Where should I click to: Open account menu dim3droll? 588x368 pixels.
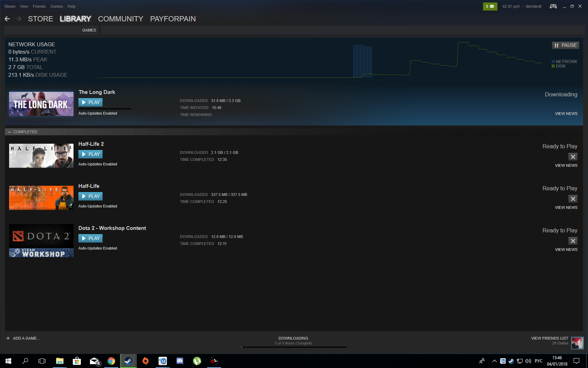[533, 6]
